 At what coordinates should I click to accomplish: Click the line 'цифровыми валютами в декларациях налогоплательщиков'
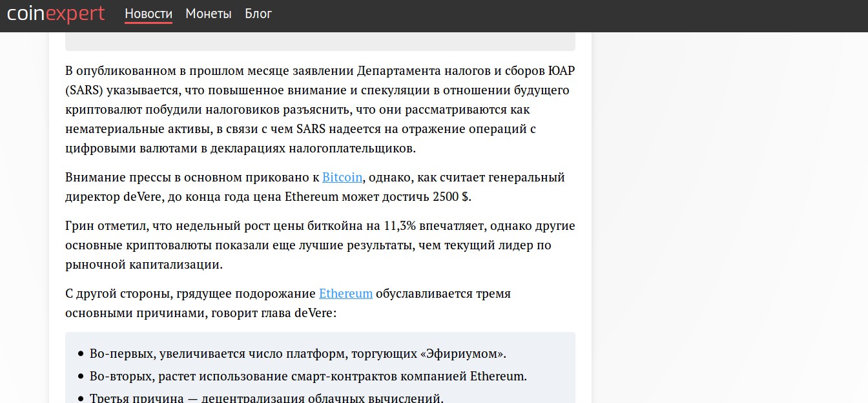click(x=241, y=149)
